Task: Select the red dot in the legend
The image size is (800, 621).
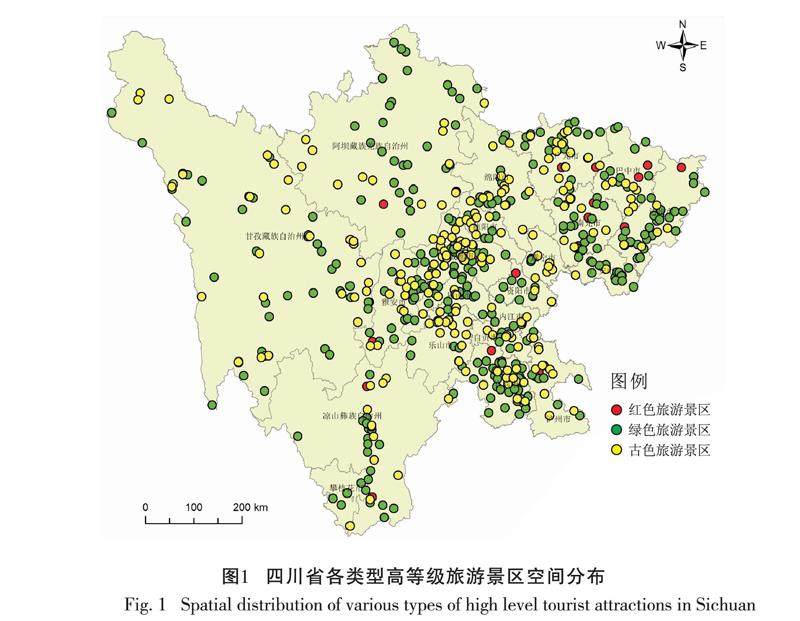Action: coord(616,409)
